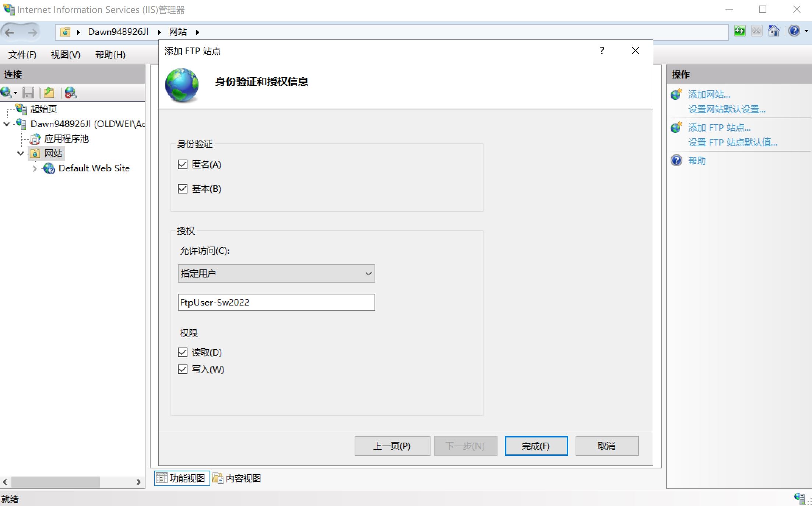
Task: Expand the Default Web Site node
Action: pos(35,168)
